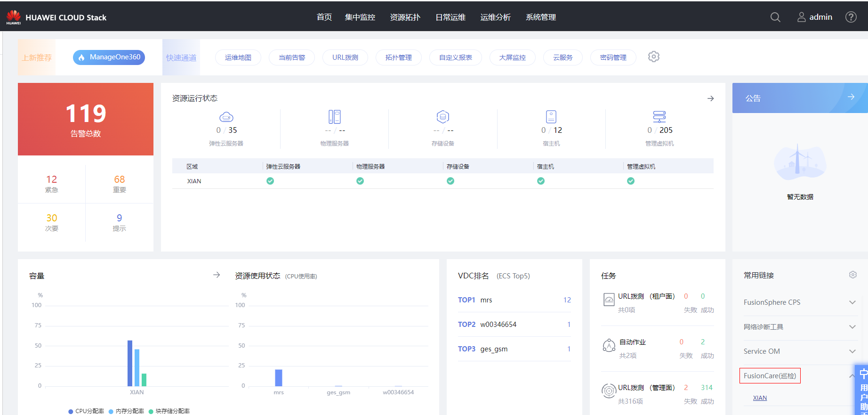Open 集中监控 menu
This screenshot has height=415, width=868.
pos(360,17)
